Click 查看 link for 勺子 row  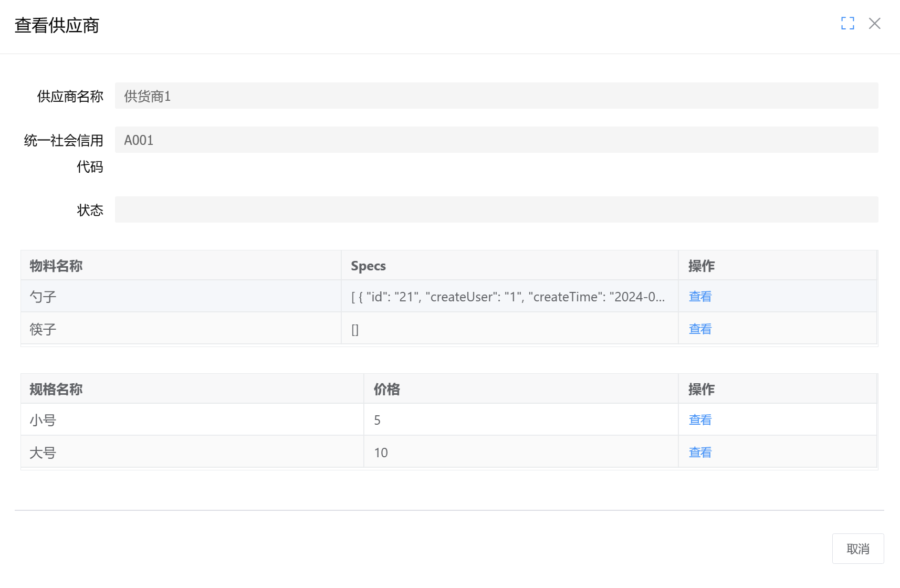point(699,296)
